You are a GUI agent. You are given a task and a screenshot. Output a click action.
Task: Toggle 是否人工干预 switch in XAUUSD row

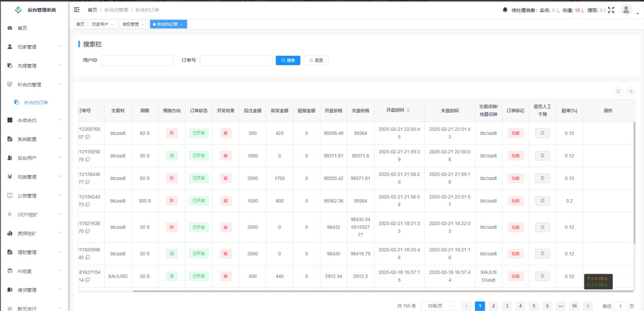[x=542, y=276]
